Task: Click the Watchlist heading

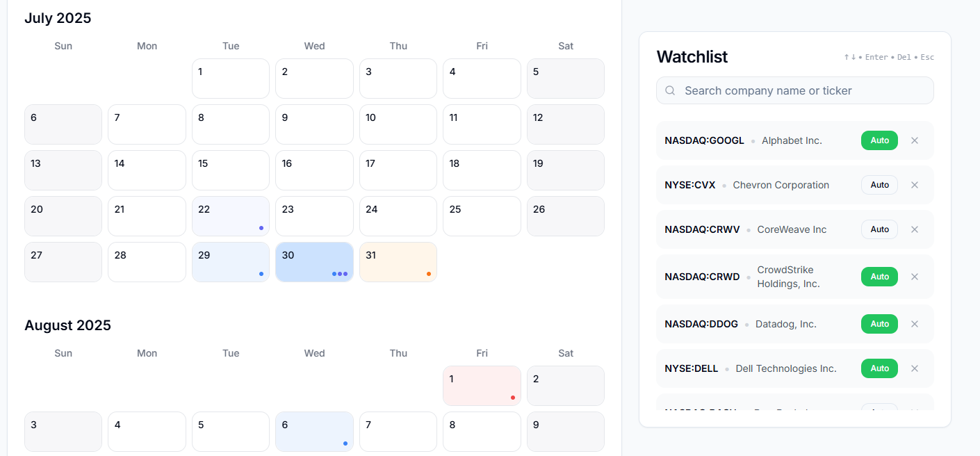Action: pyautogui.click(x=692, y=57)
